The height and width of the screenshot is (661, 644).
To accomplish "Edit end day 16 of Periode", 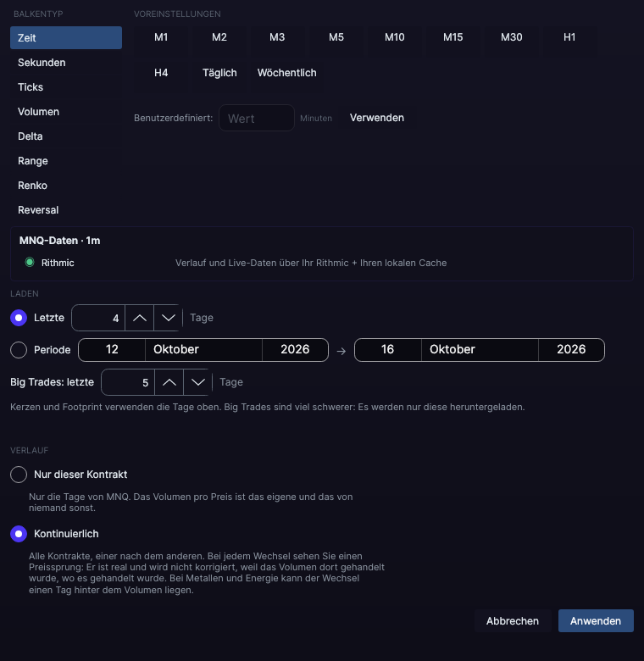I will [x=388, y=349].
